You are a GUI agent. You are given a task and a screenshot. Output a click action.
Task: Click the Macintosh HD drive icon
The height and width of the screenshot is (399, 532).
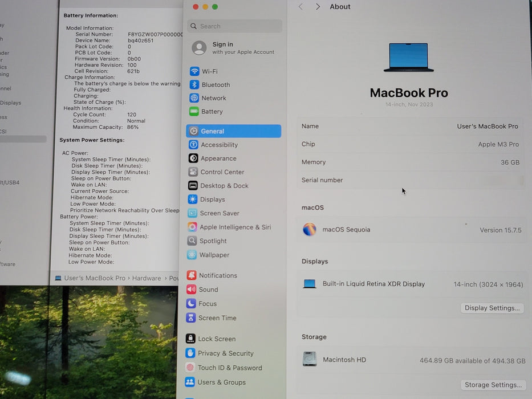pyautogui.click(x=310, y=359)
